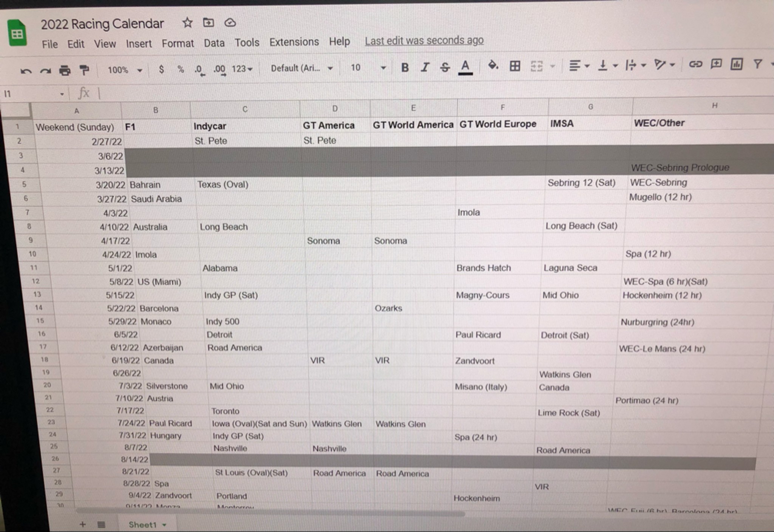
Task: Open the borders menu
Action: point(515,66)
